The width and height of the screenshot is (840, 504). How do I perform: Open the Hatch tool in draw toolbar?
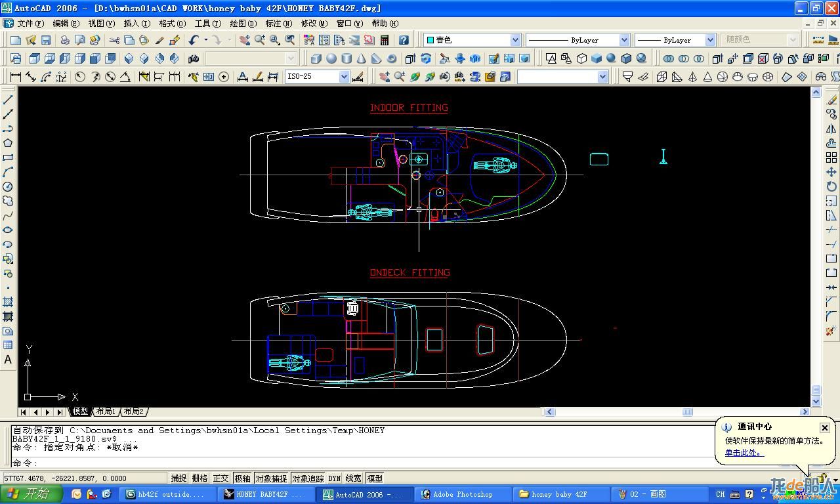[8, 302]
